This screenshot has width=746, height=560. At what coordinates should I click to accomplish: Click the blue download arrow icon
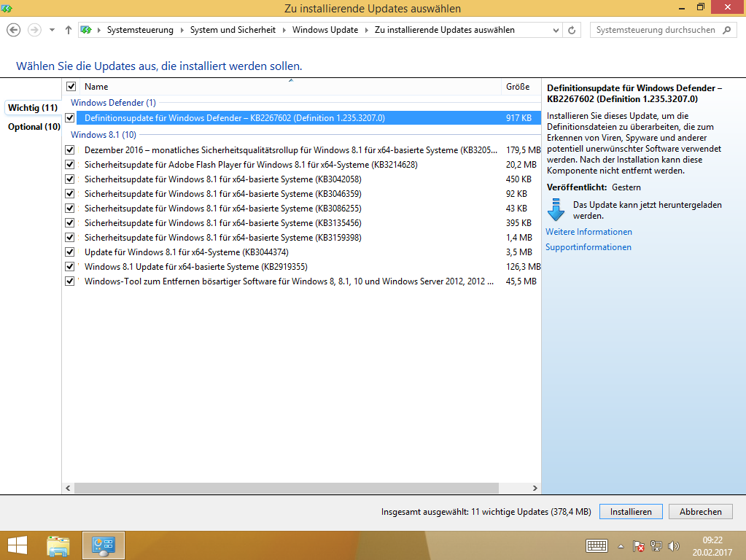pyautogui.click(x=556, y=210)
